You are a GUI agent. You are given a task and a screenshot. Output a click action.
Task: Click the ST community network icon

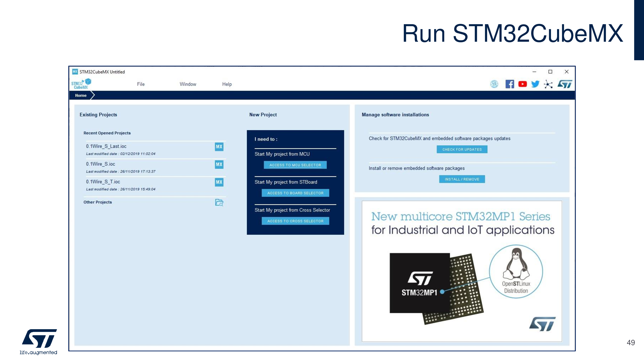tap(548, 84)
